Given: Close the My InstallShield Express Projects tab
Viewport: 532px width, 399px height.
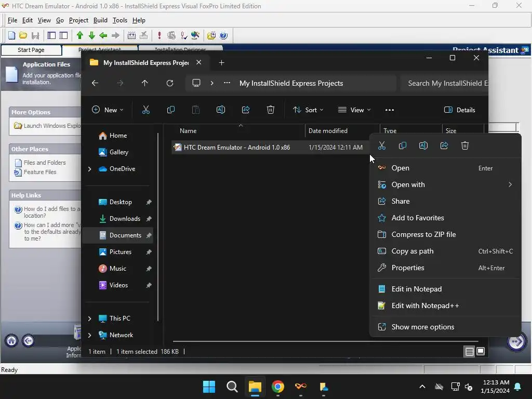Looking at the screenshot, I should point(199,62).
